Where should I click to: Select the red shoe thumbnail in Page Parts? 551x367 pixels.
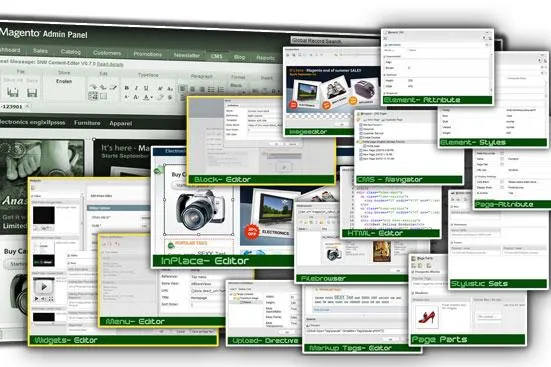[x=426, y=317]
